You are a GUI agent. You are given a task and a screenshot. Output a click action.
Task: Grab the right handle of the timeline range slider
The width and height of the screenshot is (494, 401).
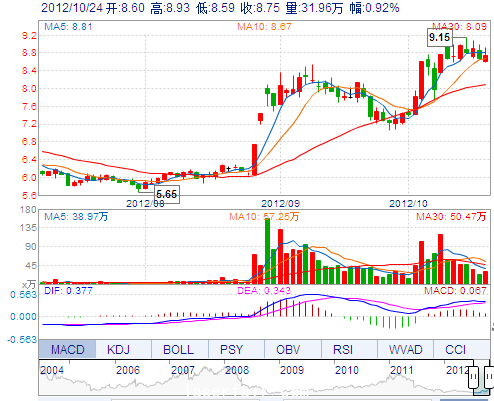click(489, 377)
